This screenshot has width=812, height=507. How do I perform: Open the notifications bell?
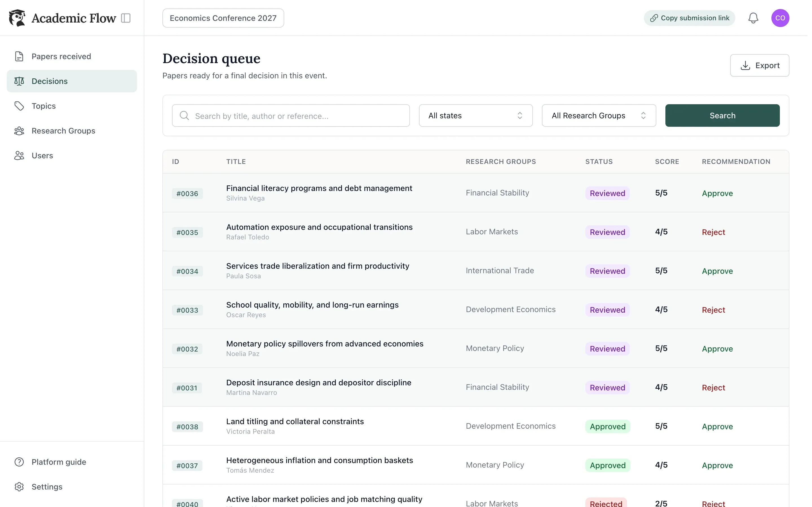[x=753, y=18]
